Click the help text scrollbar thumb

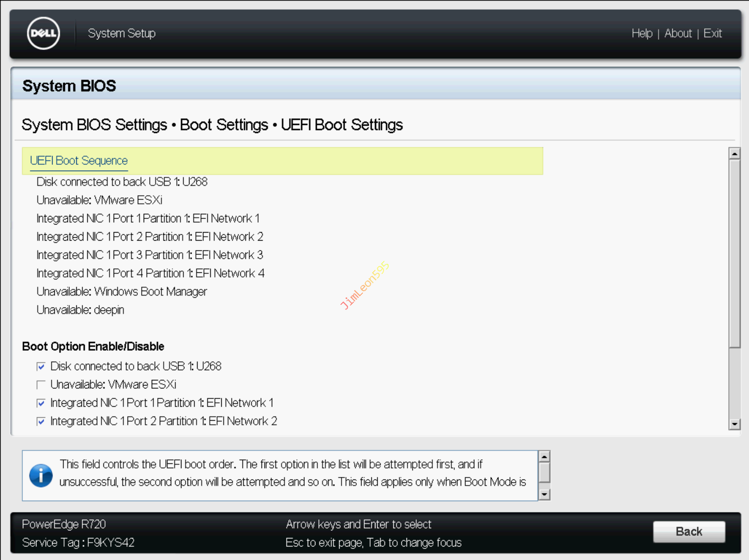click(x=544, y=472)
